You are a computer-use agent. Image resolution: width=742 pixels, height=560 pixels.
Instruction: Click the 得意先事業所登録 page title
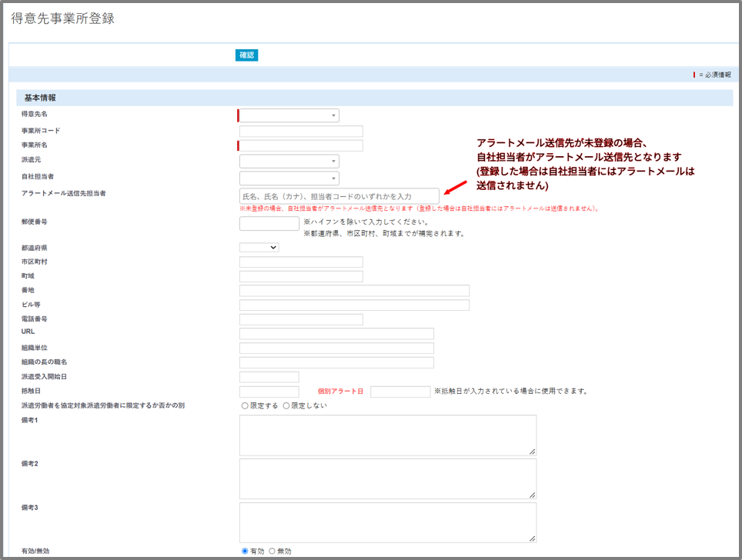62,18
